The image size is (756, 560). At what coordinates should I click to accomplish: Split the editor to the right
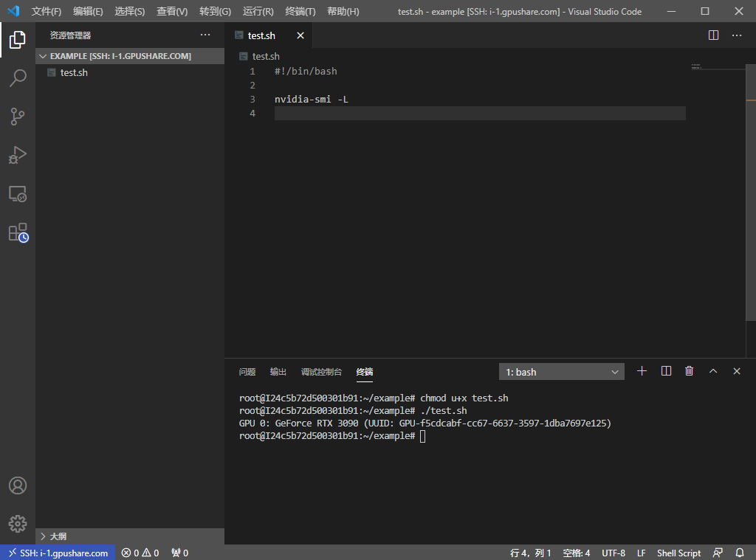[x=713, y=35]
